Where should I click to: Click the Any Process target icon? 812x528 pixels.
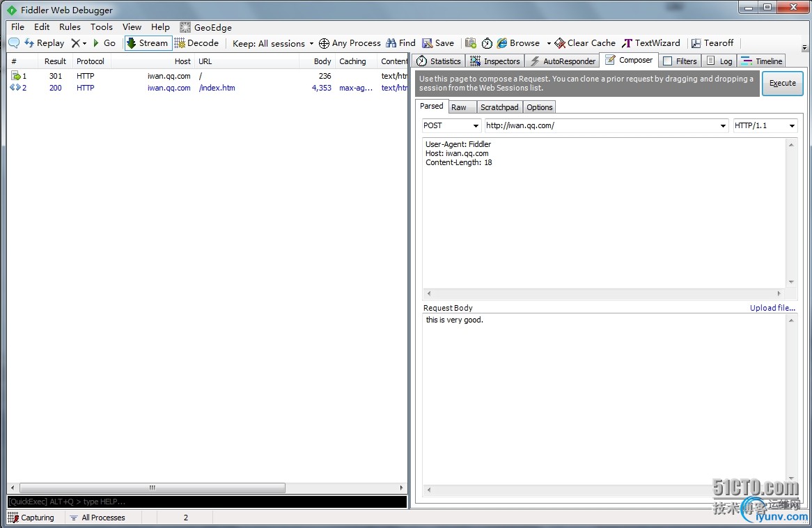(325, 43)
